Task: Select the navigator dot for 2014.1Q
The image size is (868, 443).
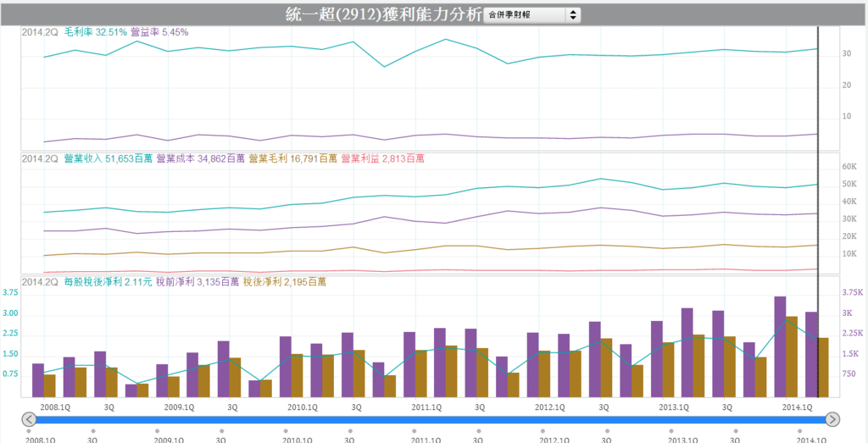Action: tap(799, 431)
